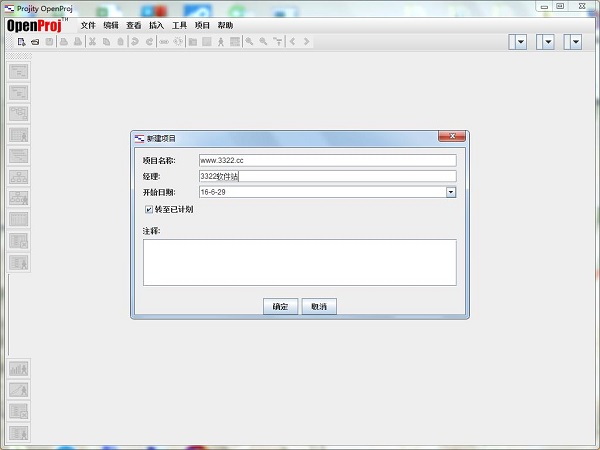This screenshot has height=450, width=600.
Task: Click the Save floppy disk icon
Action: tap(49, 42)
